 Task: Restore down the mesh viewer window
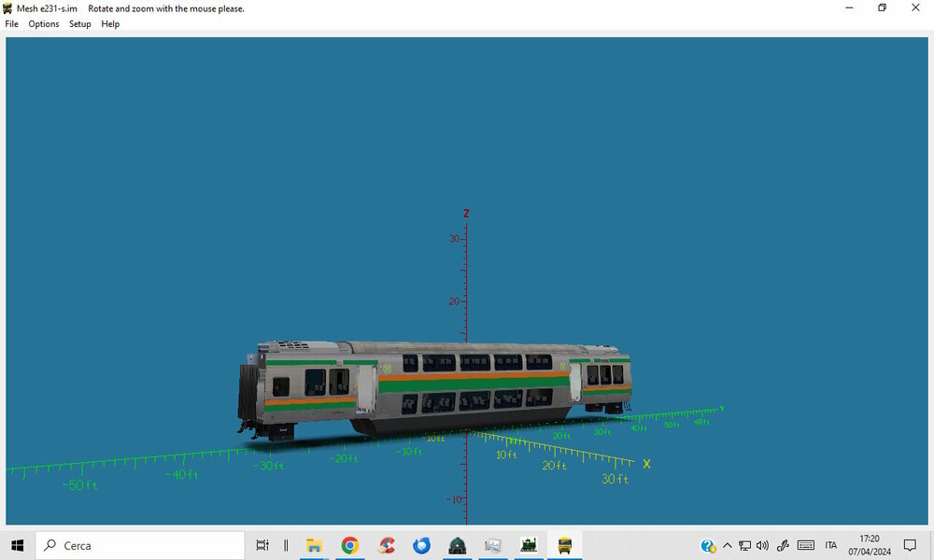883,7
